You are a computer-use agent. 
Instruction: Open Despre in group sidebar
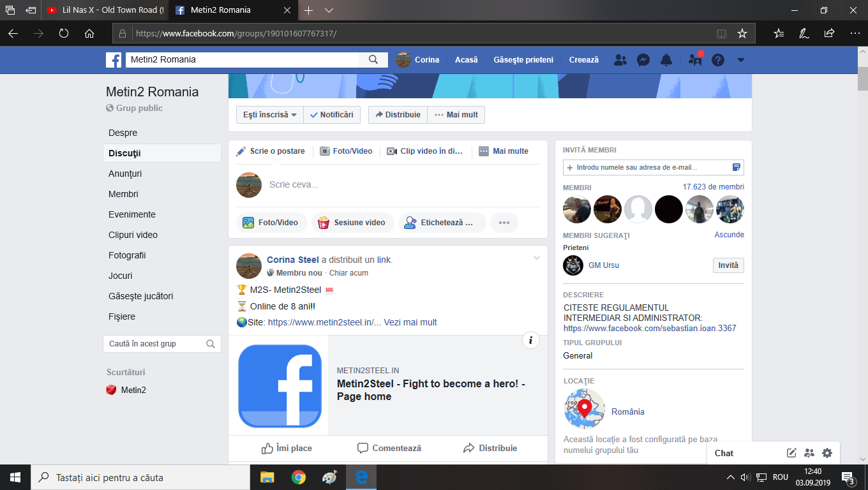tap(123, 133)
